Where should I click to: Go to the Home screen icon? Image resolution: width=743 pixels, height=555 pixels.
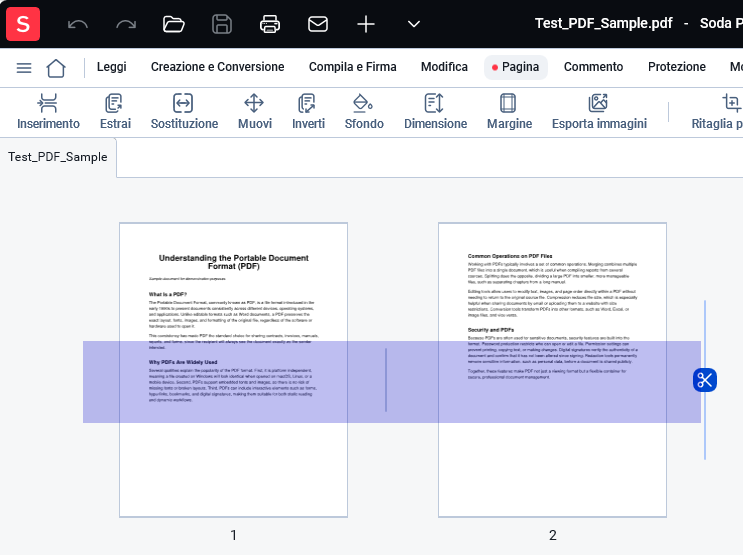(x=56, y=68)
